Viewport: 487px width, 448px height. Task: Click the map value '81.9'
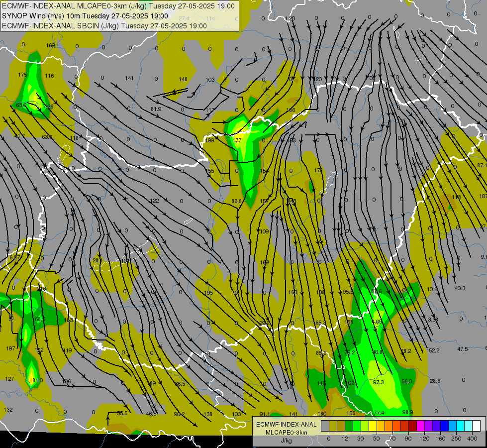click(x=156, y=109)
